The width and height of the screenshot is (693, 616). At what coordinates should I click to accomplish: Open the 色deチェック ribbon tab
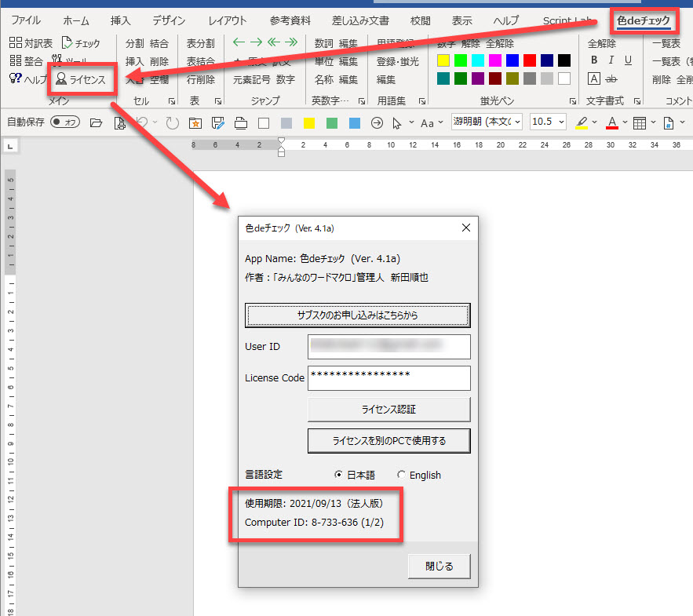pyautogui.click(x=644, y=20)
